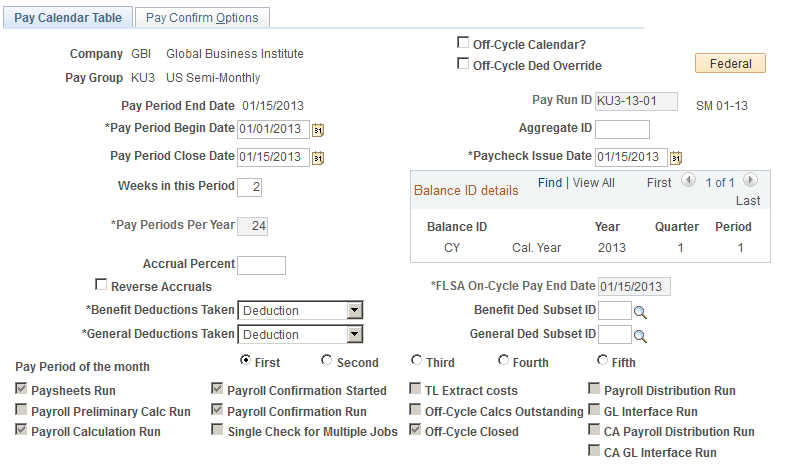Screen dimensions: 791x467
Task: Open the Pay Confirm Options tab
Action: [x=202, y=18]
